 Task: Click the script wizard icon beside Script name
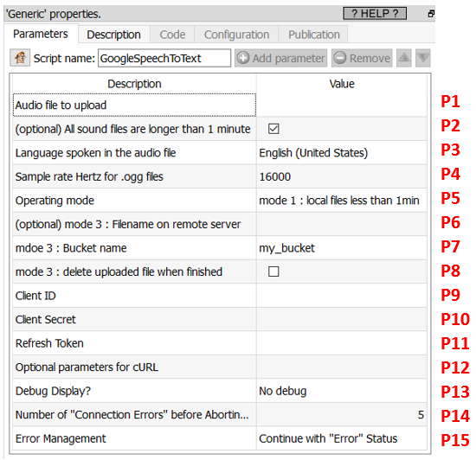coord(20,58)
